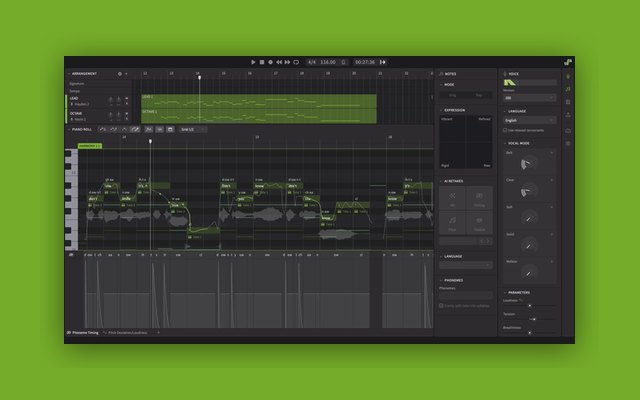The height and width of the screenshot is (400, 640).
Task: Collapse the Expression section
Action: 441,110
